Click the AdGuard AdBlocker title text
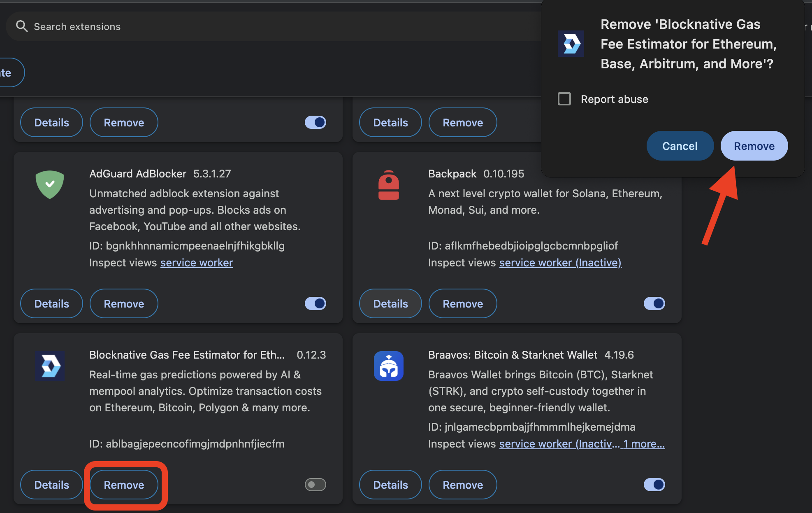The height and width of the screenshot is (513, 812). (x=138, y=174)
